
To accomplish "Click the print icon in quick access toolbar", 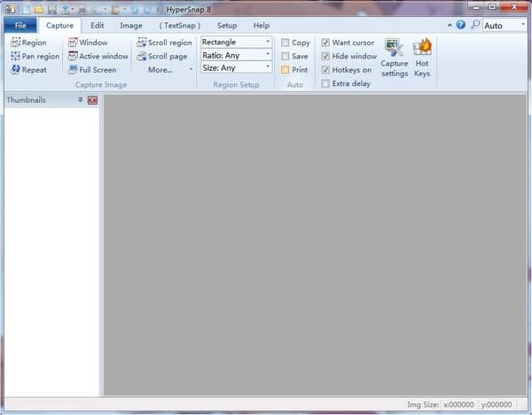I will coord(82,10).
